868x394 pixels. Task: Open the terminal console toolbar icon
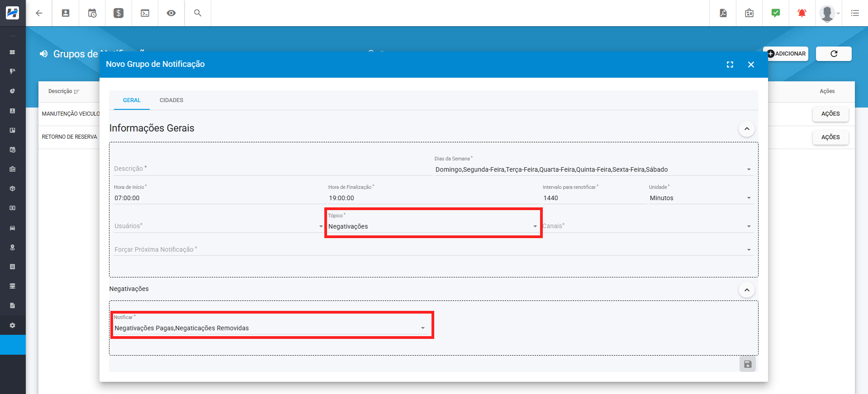[145, 13]
